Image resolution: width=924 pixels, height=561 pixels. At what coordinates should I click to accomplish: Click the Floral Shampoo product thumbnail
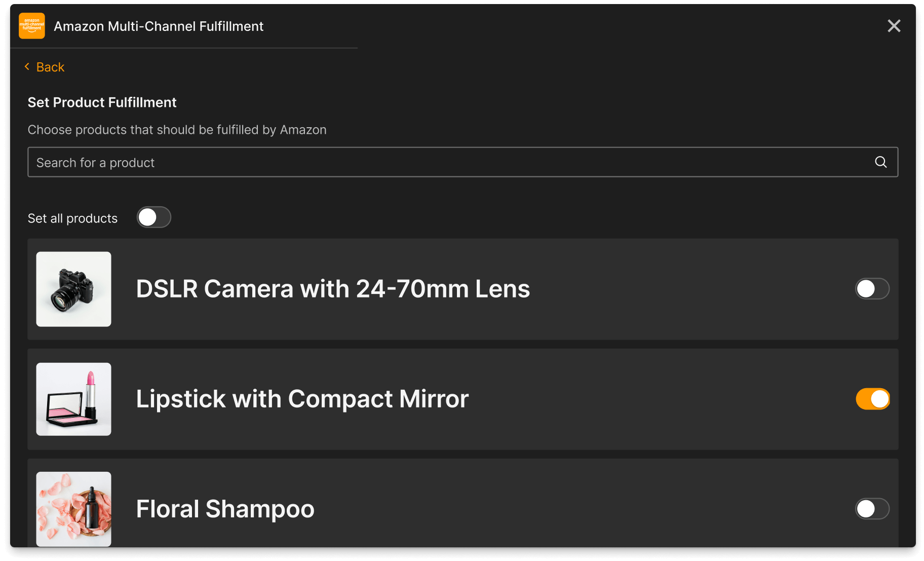tap(73, 509)
